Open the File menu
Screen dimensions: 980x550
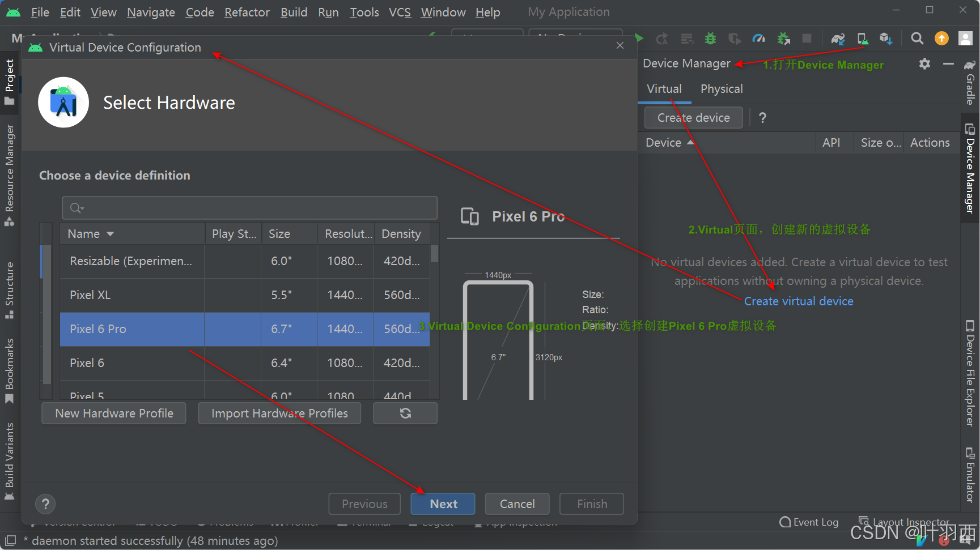(x=40, y=12)
